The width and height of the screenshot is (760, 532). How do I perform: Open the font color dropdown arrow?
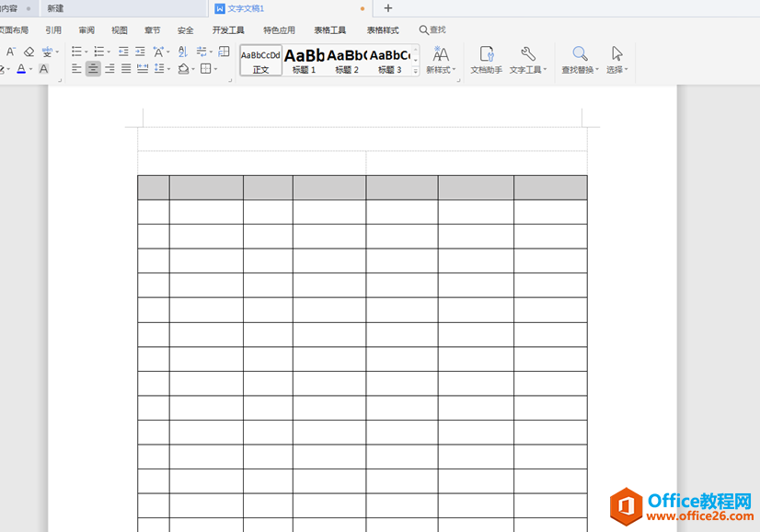pyautogui.click(x=31, y=69)
